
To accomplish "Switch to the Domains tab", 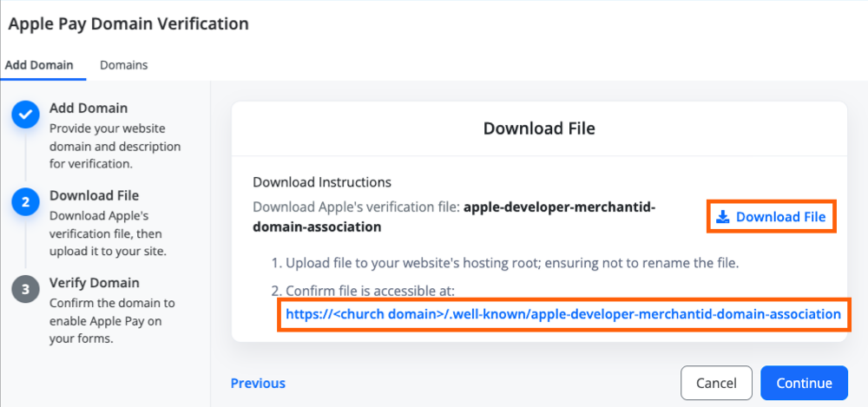I will coord(123,65).
